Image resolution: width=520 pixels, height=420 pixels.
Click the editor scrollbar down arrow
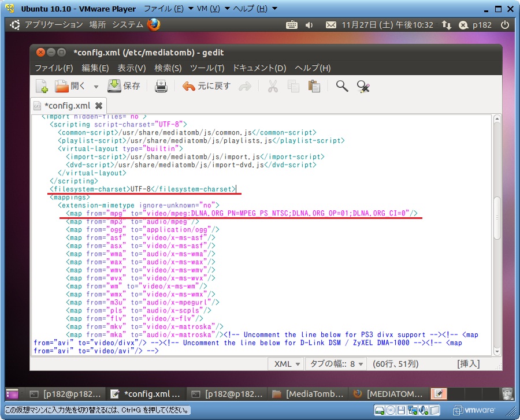pos(497,352)
